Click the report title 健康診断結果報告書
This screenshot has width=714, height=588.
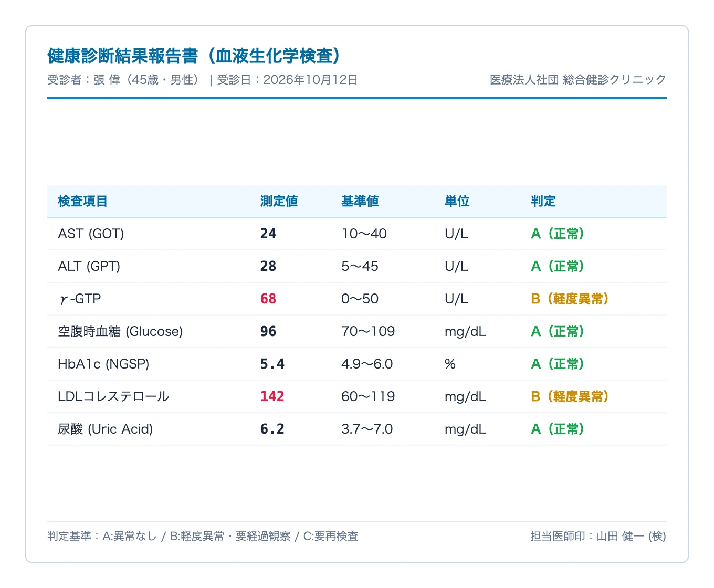123,56
